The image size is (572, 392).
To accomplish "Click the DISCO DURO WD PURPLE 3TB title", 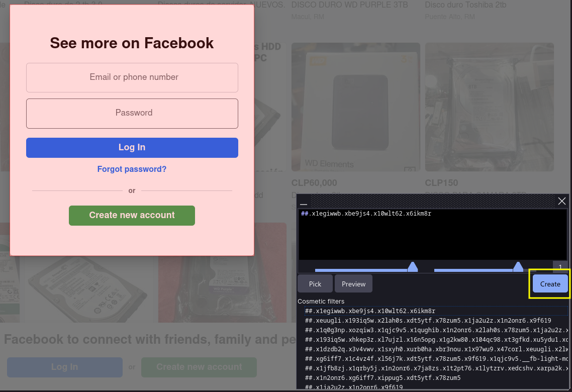I will pos(349,5).
